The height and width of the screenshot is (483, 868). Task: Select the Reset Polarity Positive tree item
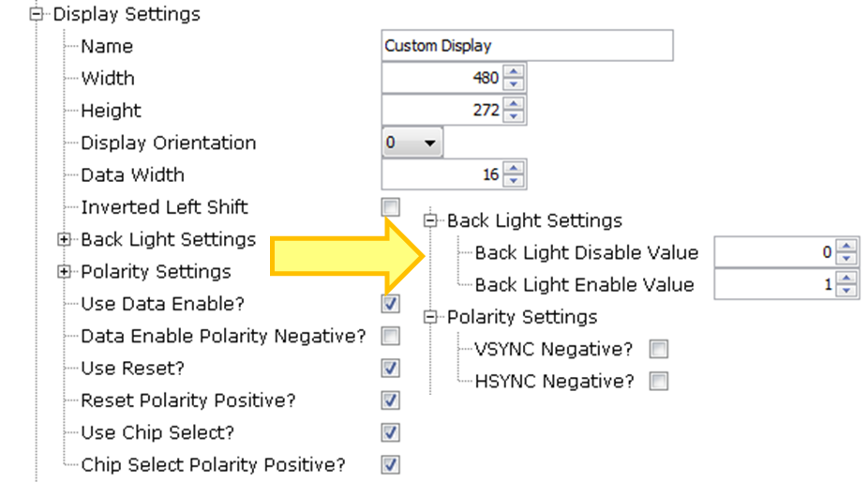pyautogui.click(x=188, y=400)
